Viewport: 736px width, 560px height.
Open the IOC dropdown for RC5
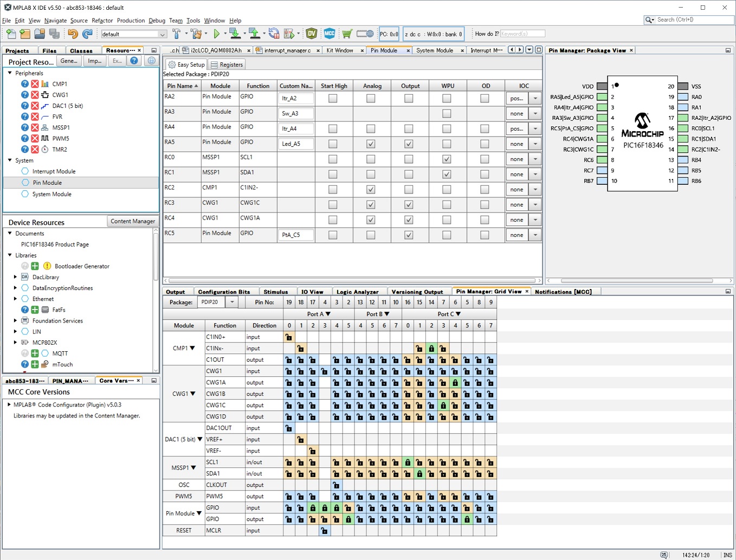(535, 235)
